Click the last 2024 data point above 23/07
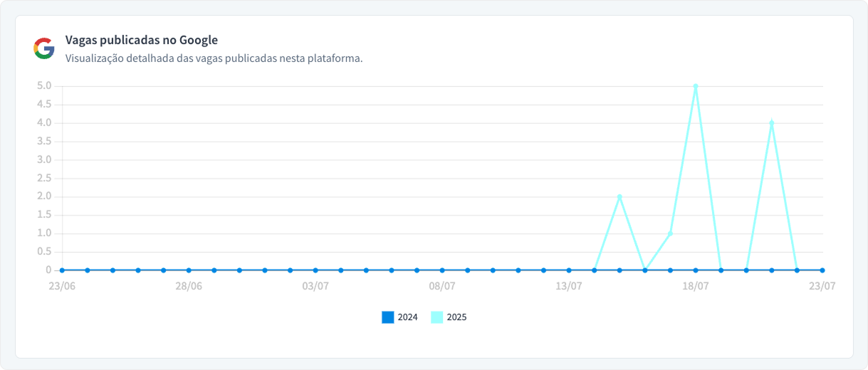Viewport: 868px width, 370px height. tap(822, 270)
